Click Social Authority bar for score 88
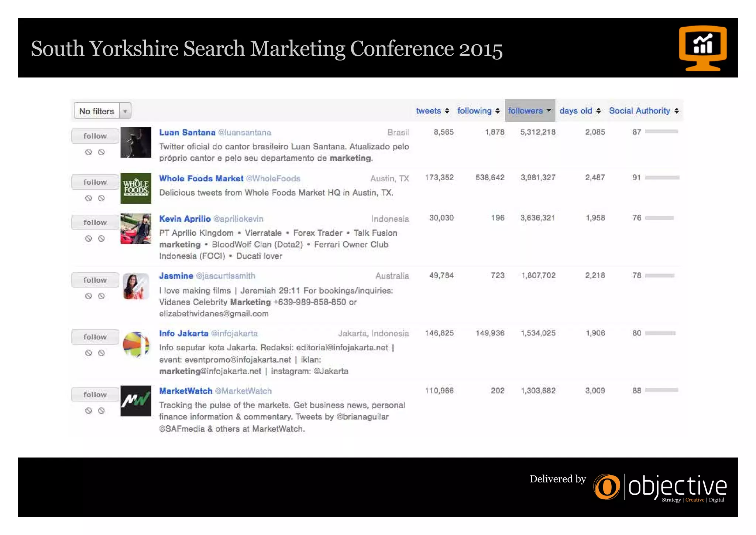This screenshot has height=535, width=756. pos(661,390)
